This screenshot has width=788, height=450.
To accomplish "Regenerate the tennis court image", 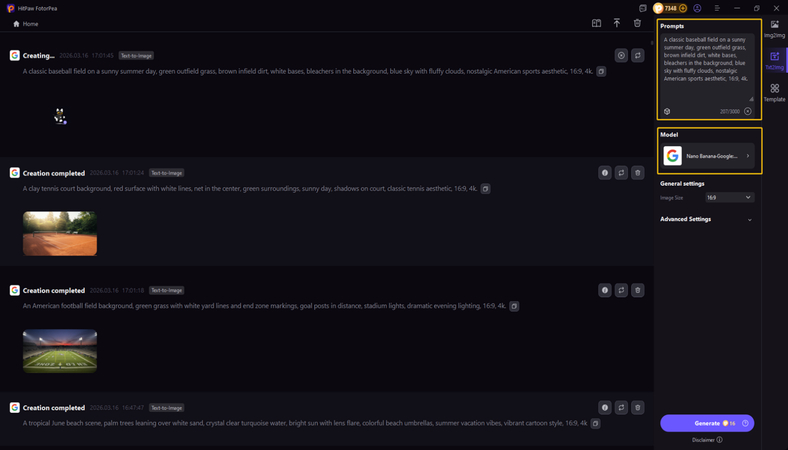I will pyautogui.click(x=621, y=173).
